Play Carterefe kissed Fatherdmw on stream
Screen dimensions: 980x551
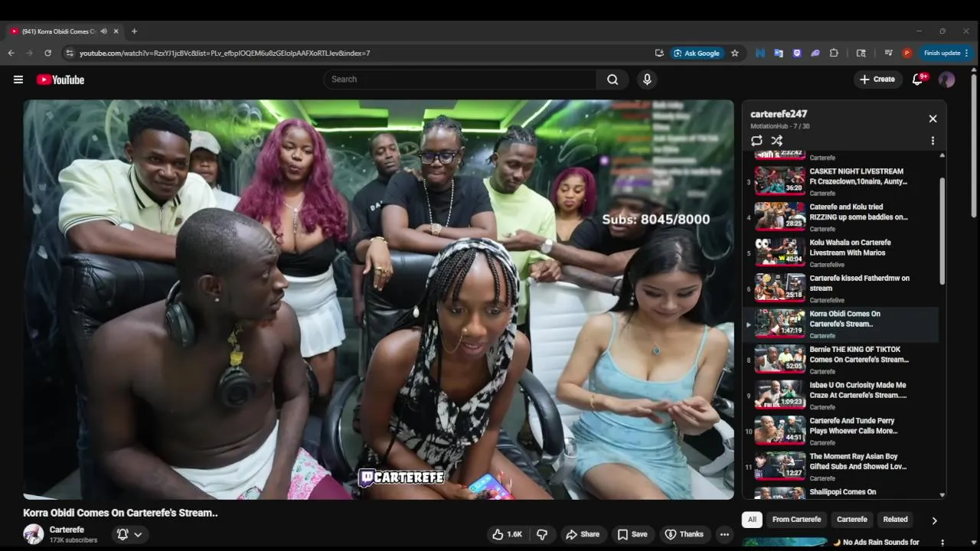point(840,289)
